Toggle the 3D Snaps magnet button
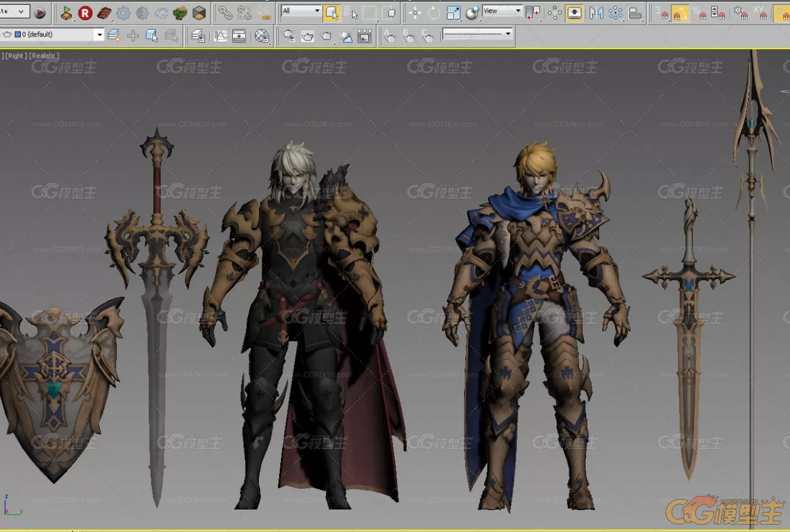Viewport: 790px width, 532px height. point(662,13)
